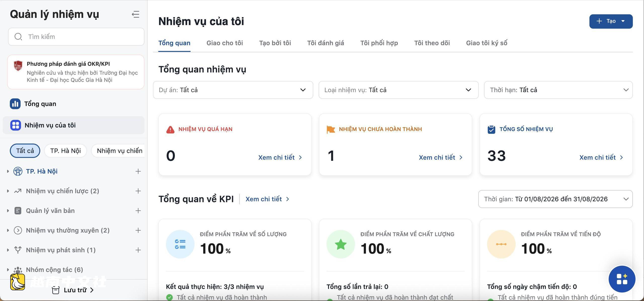Click the Lưu trữ archive icon

[56, 290]
